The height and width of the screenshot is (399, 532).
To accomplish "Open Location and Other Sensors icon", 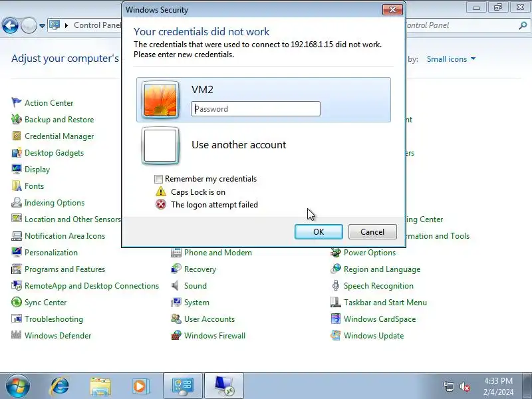I will pos(16,219).
